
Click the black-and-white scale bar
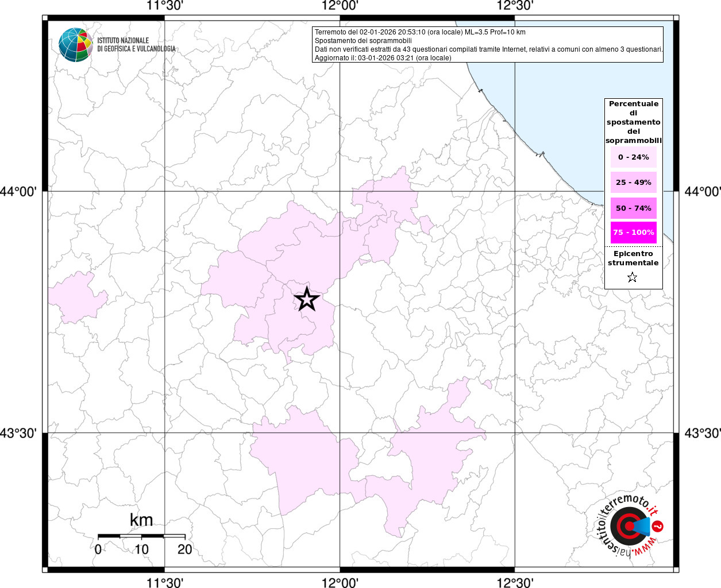(x=141, y=536)
